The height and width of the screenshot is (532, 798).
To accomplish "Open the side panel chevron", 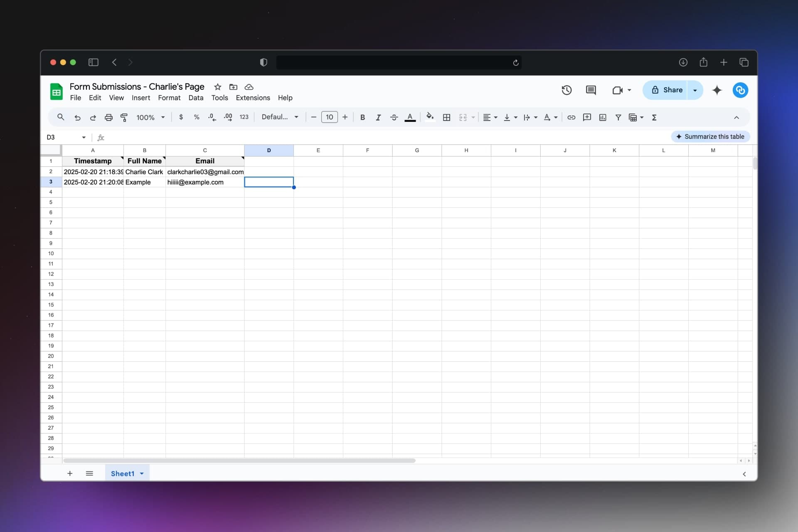I will coord(744,474).
